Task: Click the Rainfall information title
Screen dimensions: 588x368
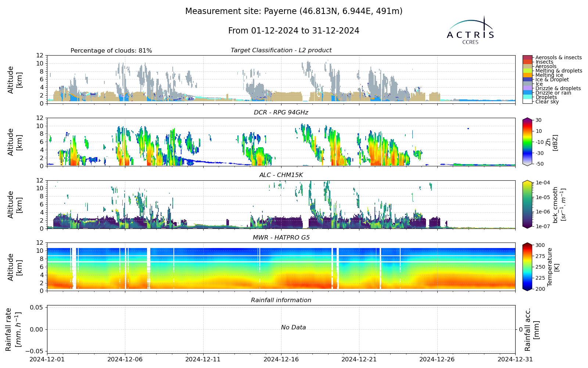Action: (x=281, y=300)
